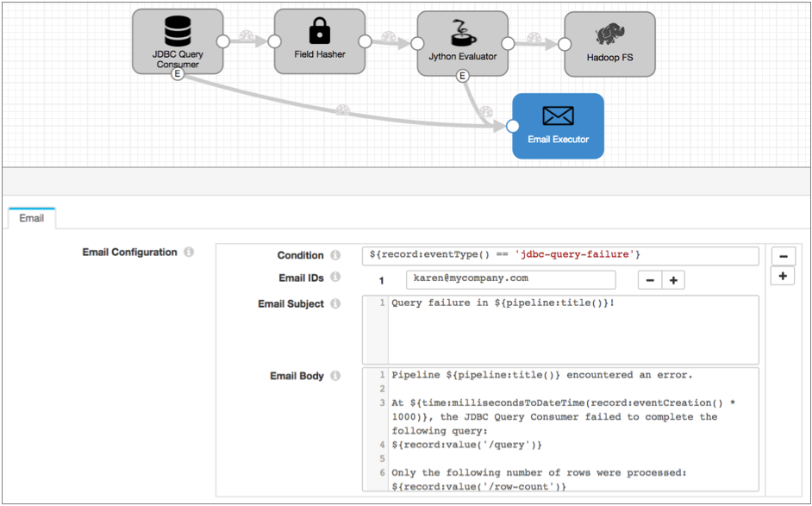Image resolution: width=812 pixels, height=506 pixels.
Task: Select the JDBC Query Consumer database icon
Action: [178, 32]
